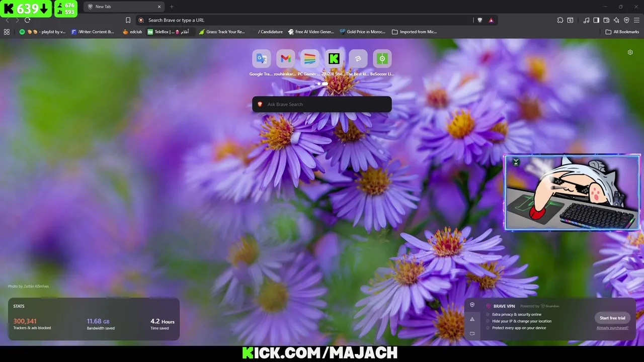Click the tab search icon in toolbar
Screen dimensions: 644x362
[570, 20]
